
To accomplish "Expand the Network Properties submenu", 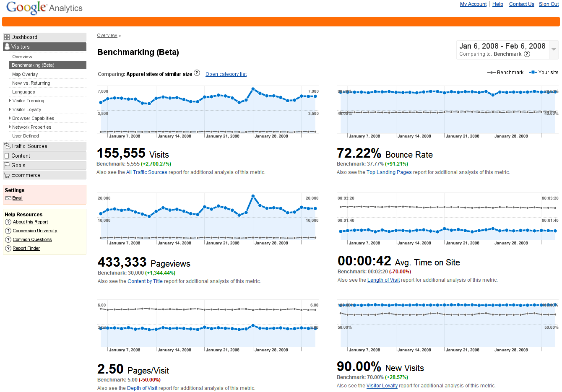I will 10,127.
